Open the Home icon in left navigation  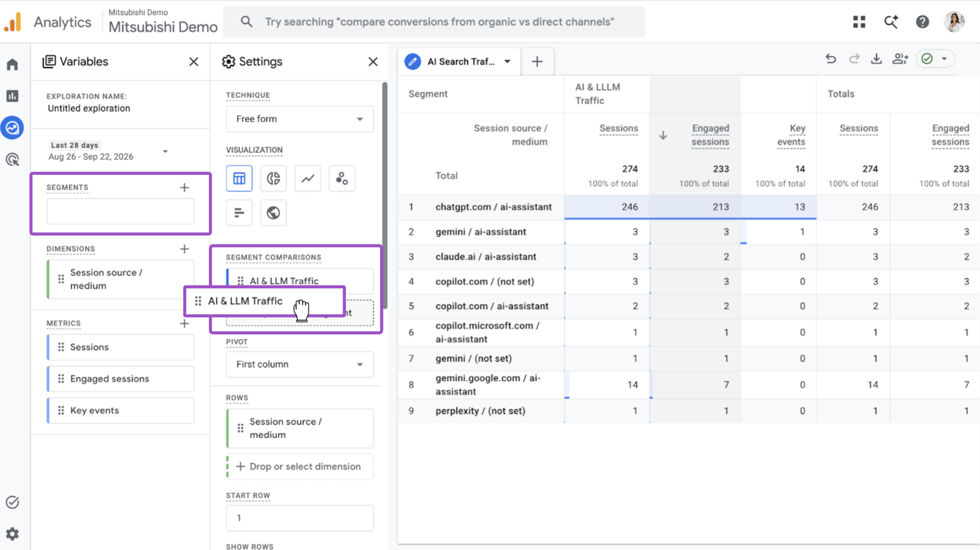[x=12, y=64]
